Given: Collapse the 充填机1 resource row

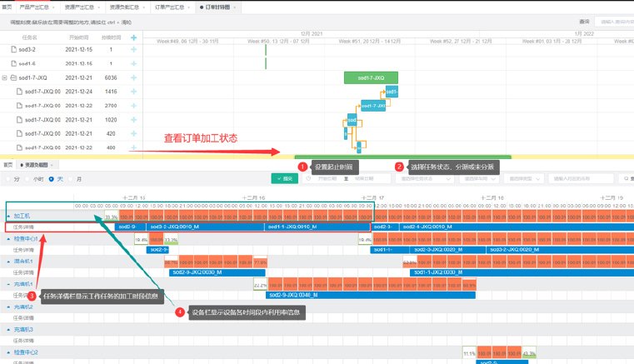Looking at the screenshot, I should (x=8, y=284).
